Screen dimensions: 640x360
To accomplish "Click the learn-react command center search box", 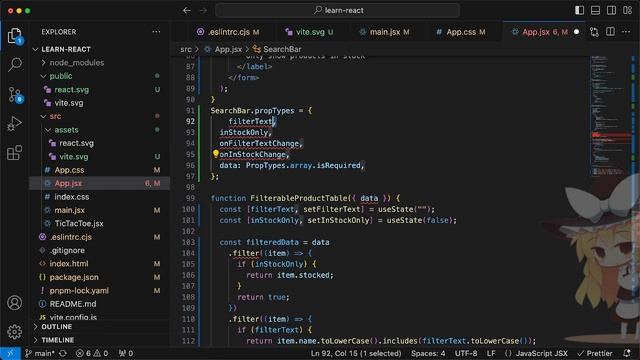I will (338, 11).
